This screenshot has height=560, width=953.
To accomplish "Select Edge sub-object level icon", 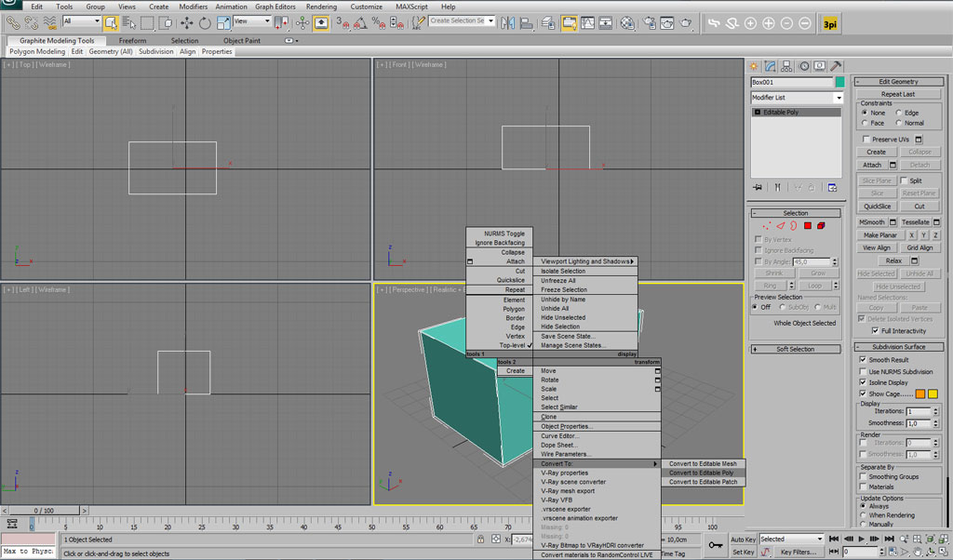I will [x=781, y=226].
